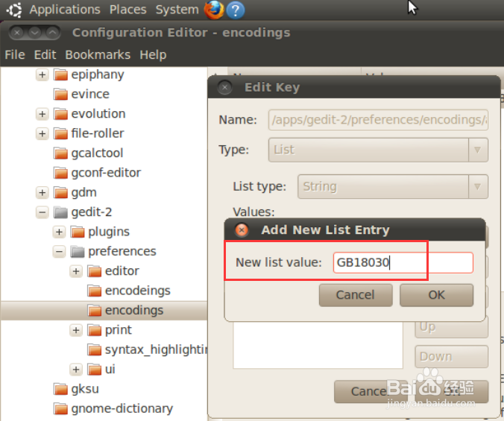The width and height of the screenshot is (504, 421).
Task: Click the Down button in Edit Key dialog
Action: pyautogui.click(x=452, y=356)
